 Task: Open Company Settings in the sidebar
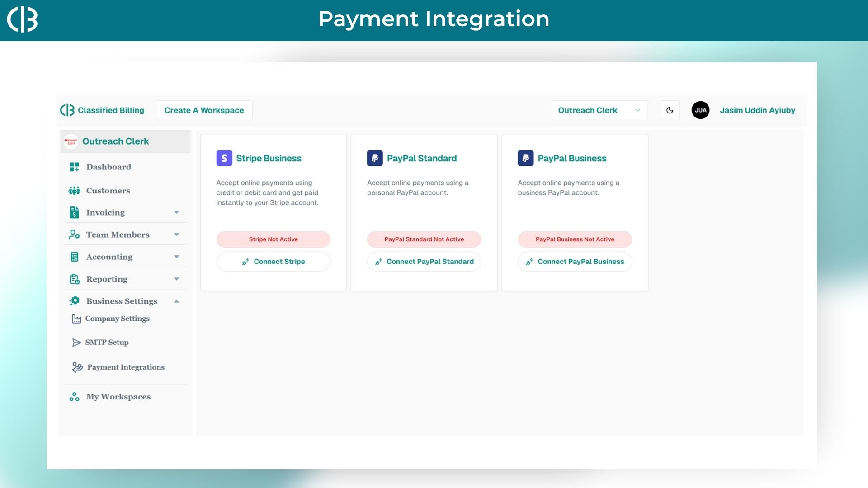click(x=117, y=319)
